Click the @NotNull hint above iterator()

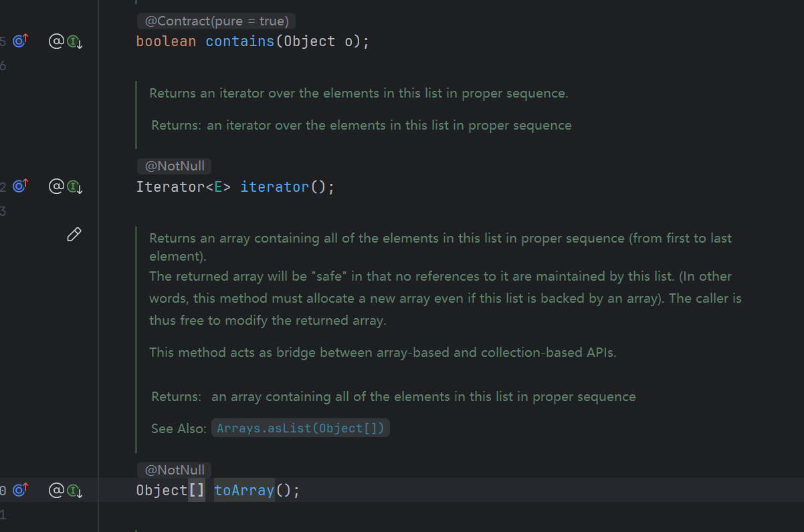coord(175,166)
